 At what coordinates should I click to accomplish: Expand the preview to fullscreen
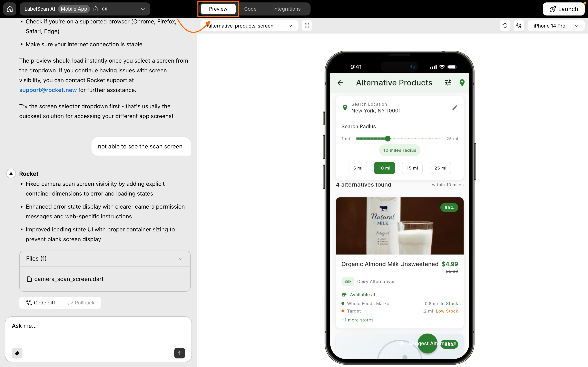click(307, 25)
